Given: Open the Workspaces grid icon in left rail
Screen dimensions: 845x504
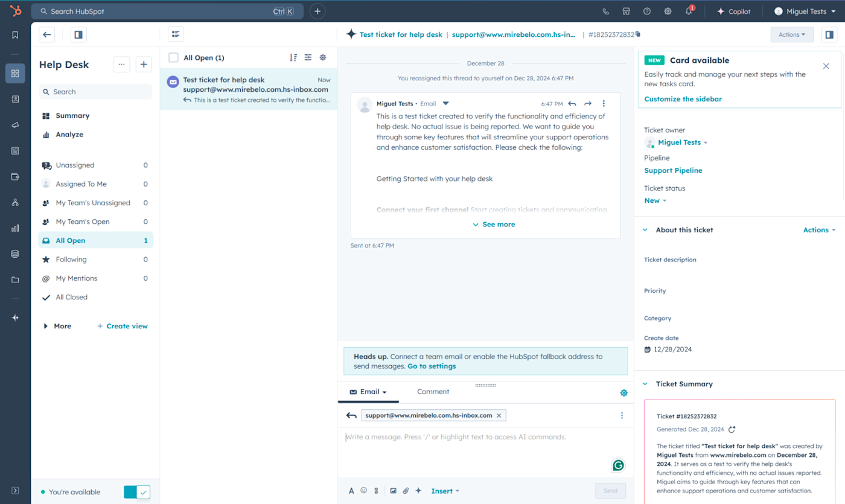Looking at the screenshot, I should coord(15,74).
